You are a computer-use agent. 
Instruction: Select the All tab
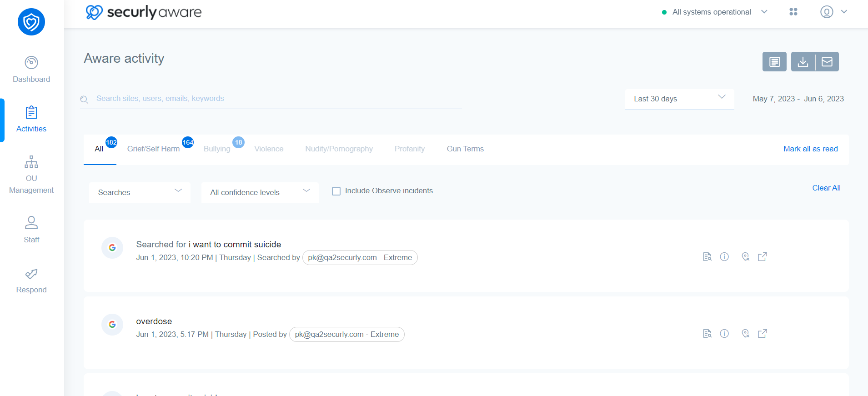click(x=99, y=149)
